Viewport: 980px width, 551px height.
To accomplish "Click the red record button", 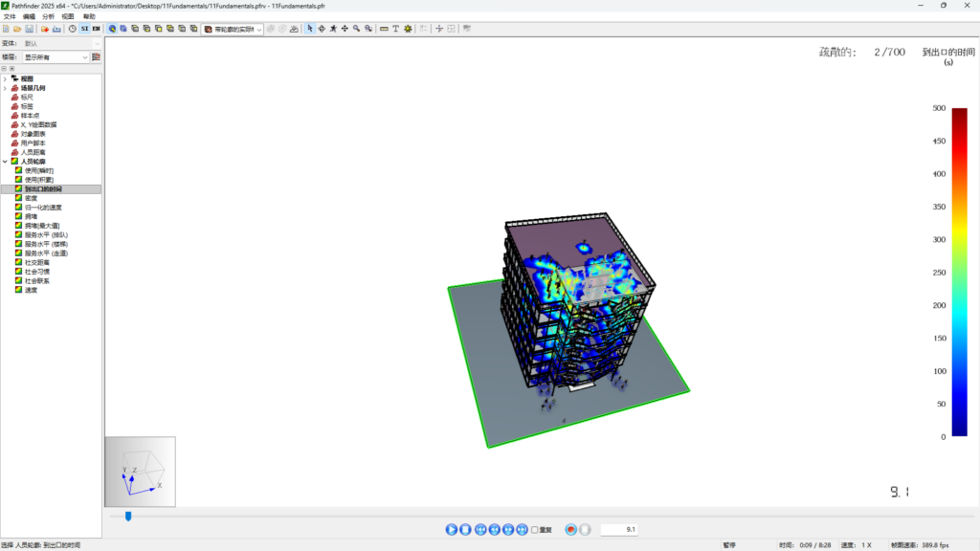I will point(571,529).
